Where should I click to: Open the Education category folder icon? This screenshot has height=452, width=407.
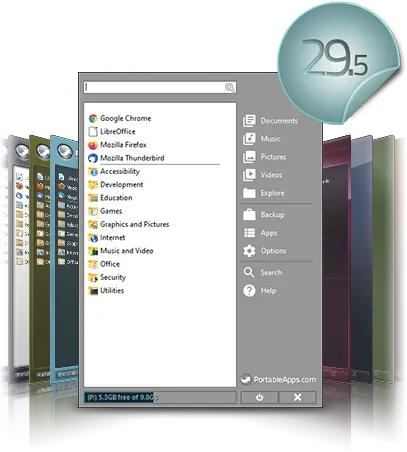pyautogui.click(x=93, y=198)
